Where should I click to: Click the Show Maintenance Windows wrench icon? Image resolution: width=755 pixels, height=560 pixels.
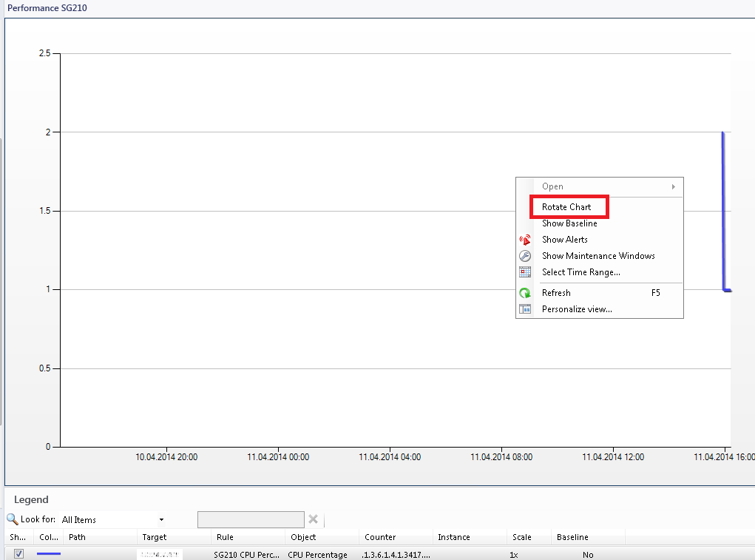[525, 255]
